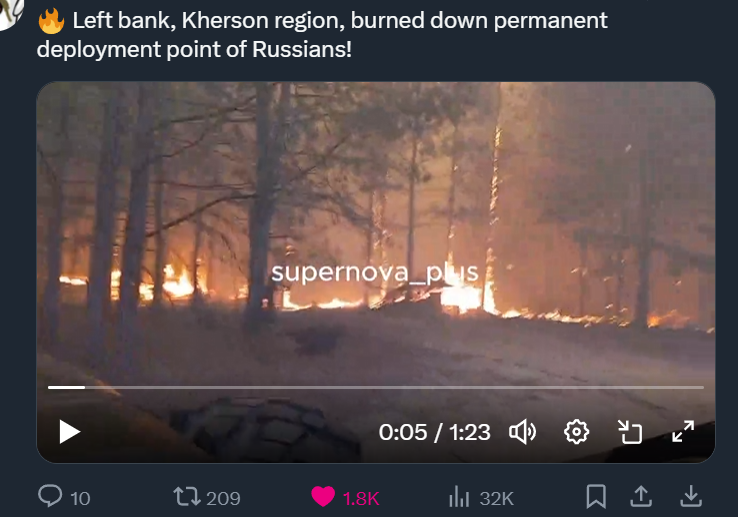Image resolution: width=738 pixels, height=517 pixels.
Task: View post analytics bar chart icon
Action: pos(459,497)
